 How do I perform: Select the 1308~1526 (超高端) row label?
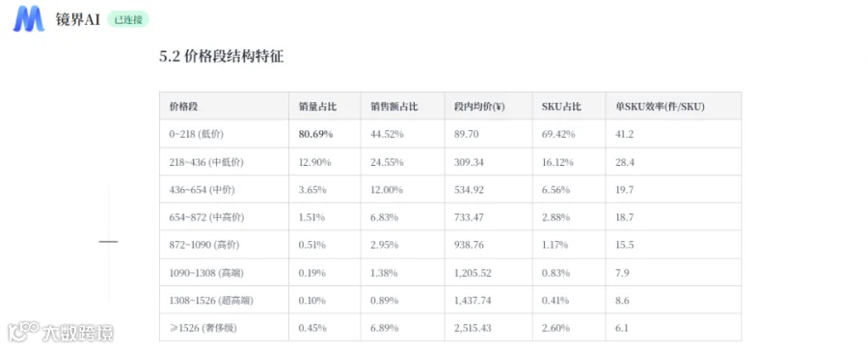point(211,301)
